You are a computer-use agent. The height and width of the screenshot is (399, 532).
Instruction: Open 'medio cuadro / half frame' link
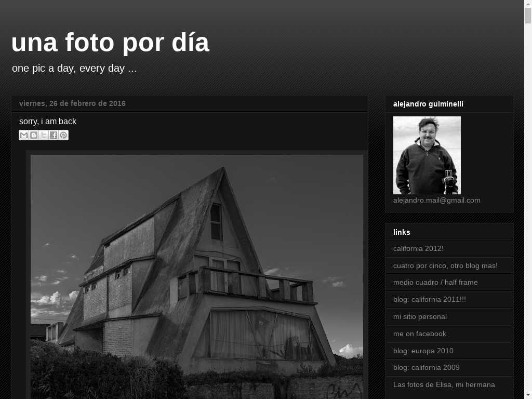tap(435, 282)
